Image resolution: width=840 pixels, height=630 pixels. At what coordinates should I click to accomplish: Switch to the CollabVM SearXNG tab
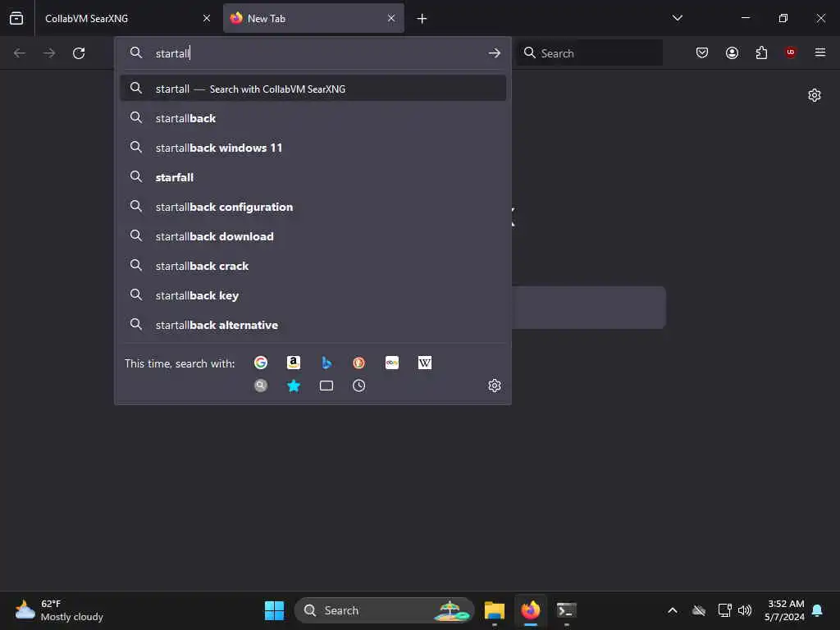tap(127, 18)
